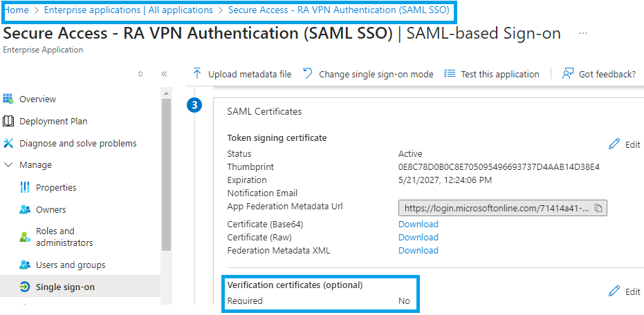Click Change single sign-on mode label

(376, 74)
